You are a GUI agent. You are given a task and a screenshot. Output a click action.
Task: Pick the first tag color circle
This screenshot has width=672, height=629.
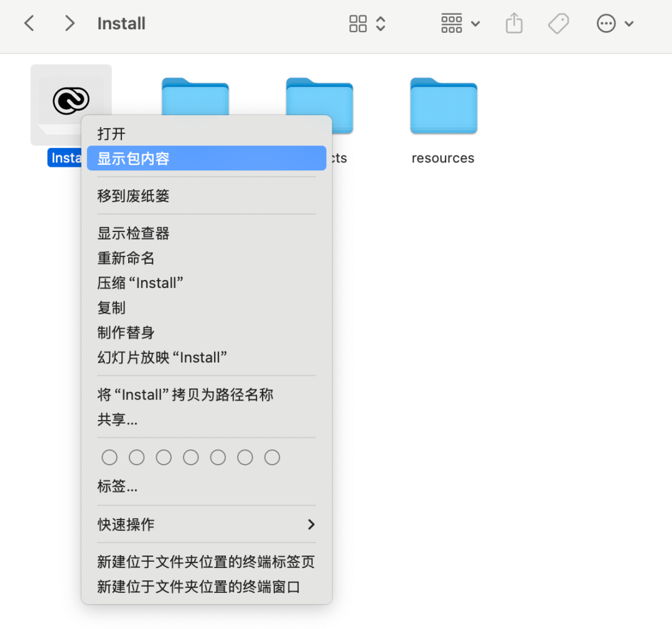point(110,457)
